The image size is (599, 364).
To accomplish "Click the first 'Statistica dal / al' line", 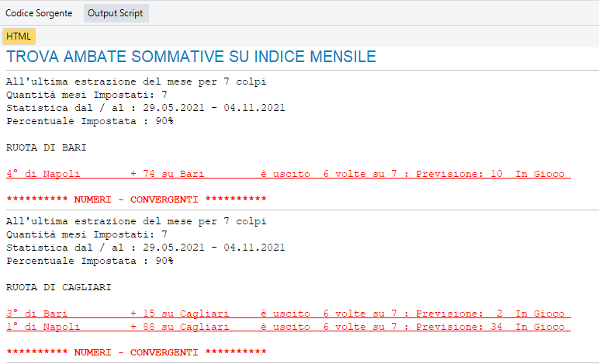I will coord(146,108).
